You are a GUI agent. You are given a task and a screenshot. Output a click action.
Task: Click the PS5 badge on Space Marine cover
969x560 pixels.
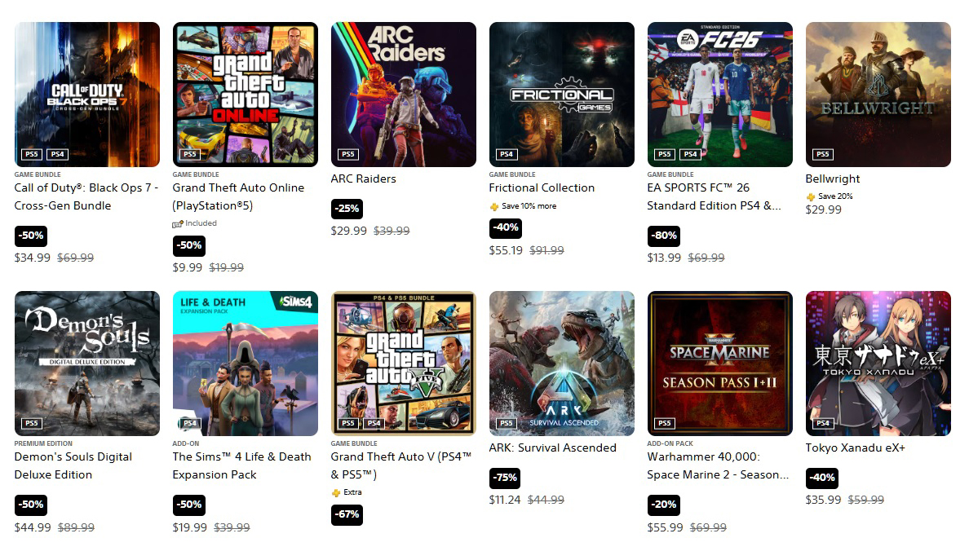pos(664,424)
